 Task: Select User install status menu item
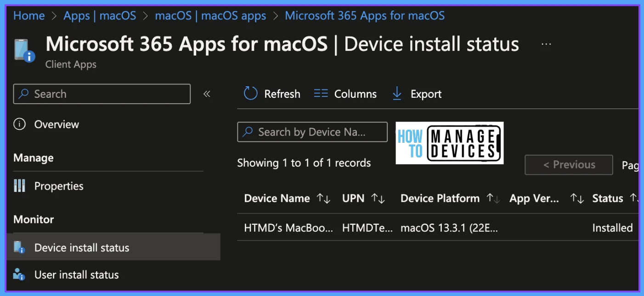click(x=76, y=275)
